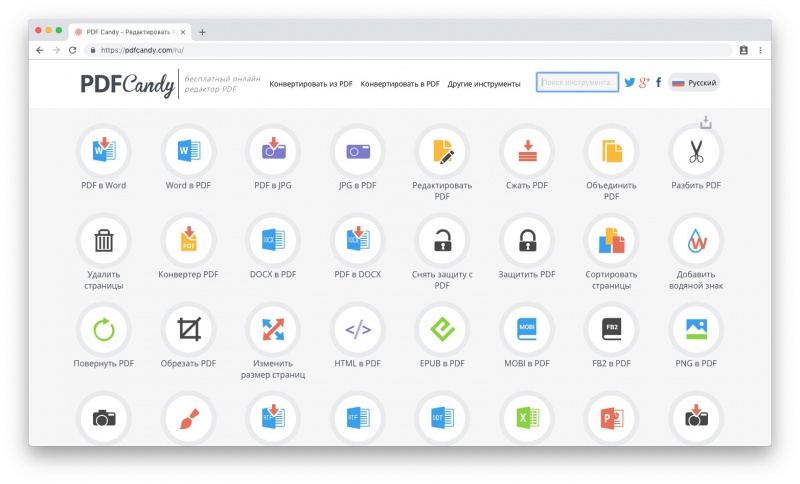This screenshot has height=484, width=800.
Task: Click the download tray icon above scissors
Action: (x=706, y=122)
